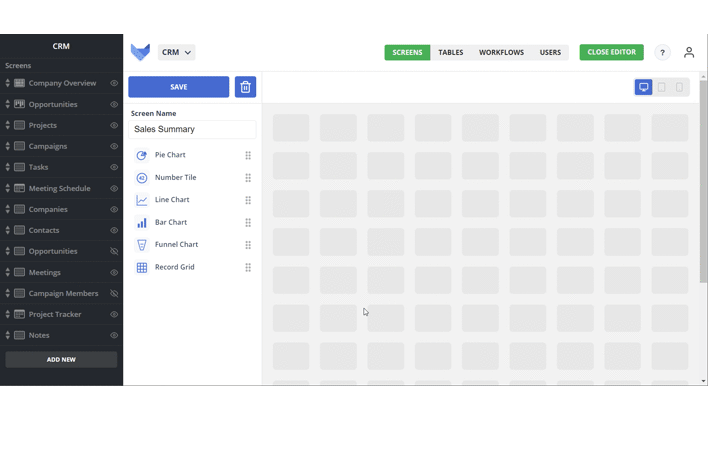Click the trash delete screen icon

[x=245, y=87]
